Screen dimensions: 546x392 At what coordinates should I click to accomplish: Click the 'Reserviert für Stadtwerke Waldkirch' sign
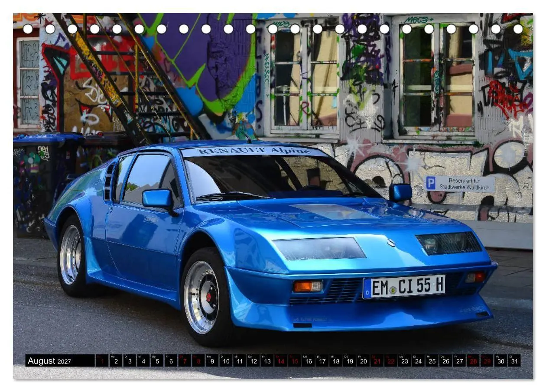click(x=460, y=184)
